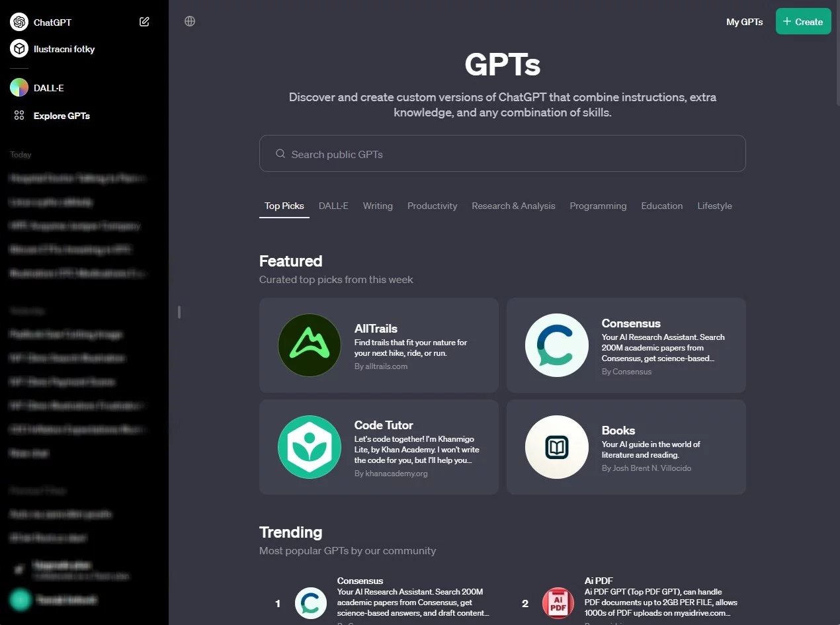The image size is (840, 625).
Task: Open the DALL·E colorful icon
Action: pyautogui.click(x=19, y=87)
